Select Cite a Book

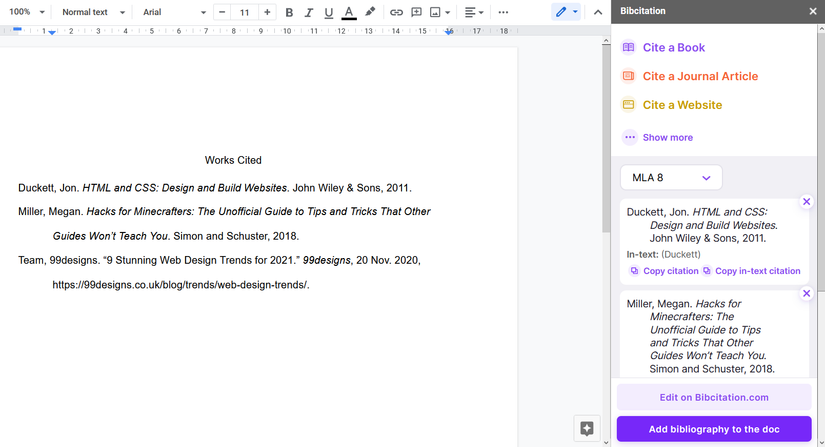(x=673, y=47)
